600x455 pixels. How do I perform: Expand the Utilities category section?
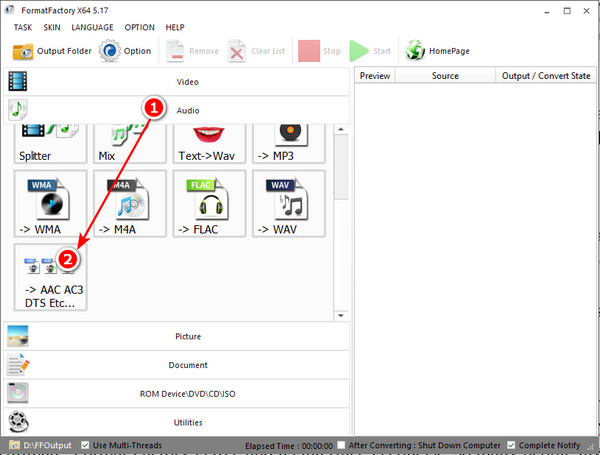click(x=176, y=422)
